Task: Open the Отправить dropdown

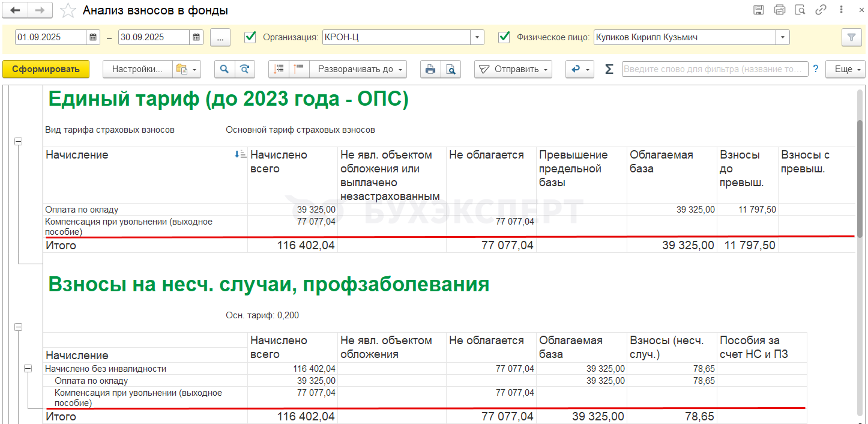Action: click(x=513, y=69)
